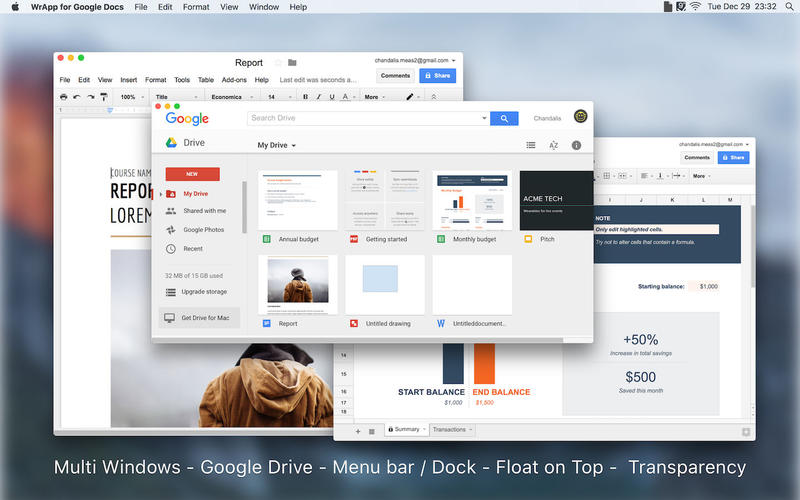Viewport: 800px width, 500px height.
Task: Click the blue Drive search button
Action: pos(504,118)
